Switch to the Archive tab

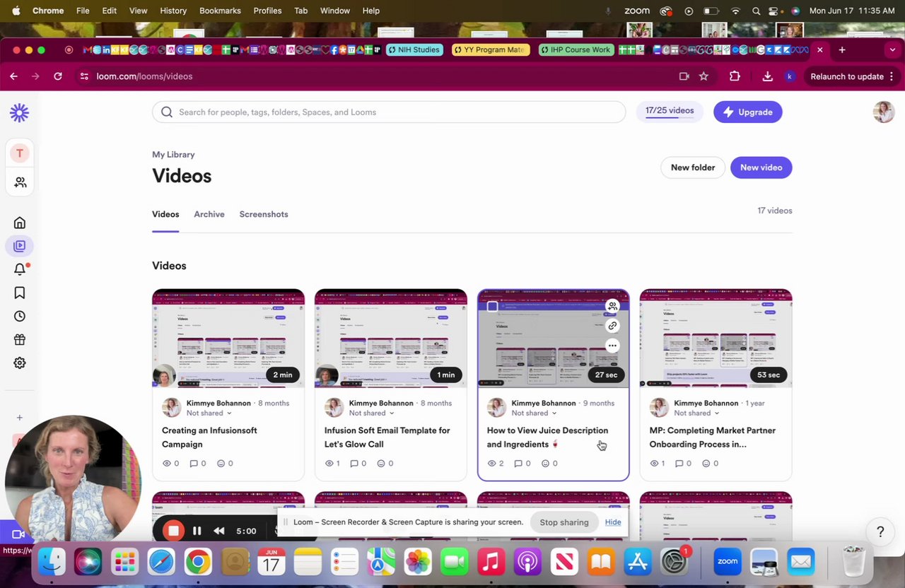coord(209,214)
